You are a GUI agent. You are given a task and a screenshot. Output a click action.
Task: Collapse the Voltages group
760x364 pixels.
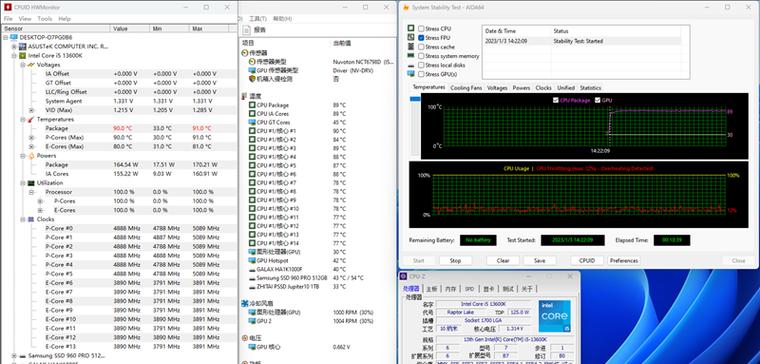(x=23, y=65)
